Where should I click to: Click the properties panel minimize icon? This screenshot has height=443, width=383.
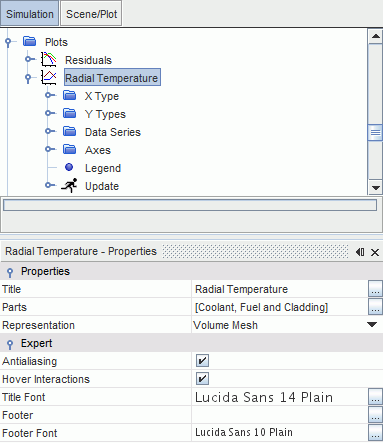(360, 252)
